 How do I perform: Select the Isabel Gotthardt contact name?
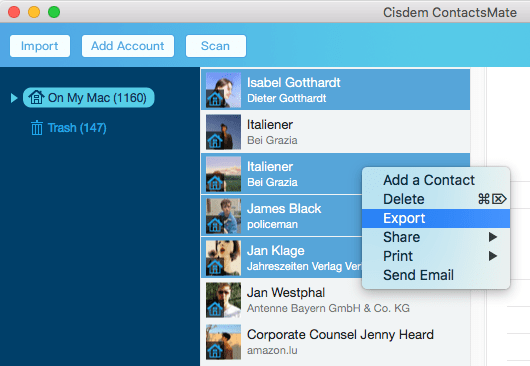[x=293, y=83]
